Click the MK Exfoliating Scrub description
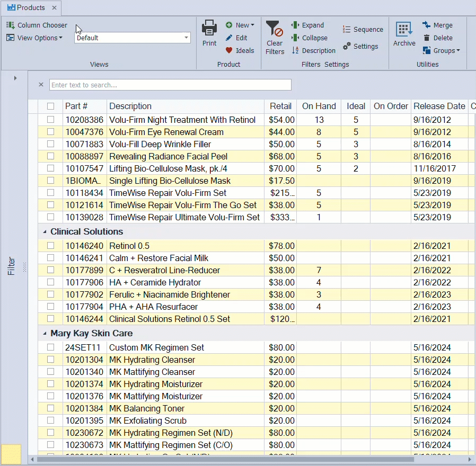This screenshot has width=476, height=466. [148, 420]
